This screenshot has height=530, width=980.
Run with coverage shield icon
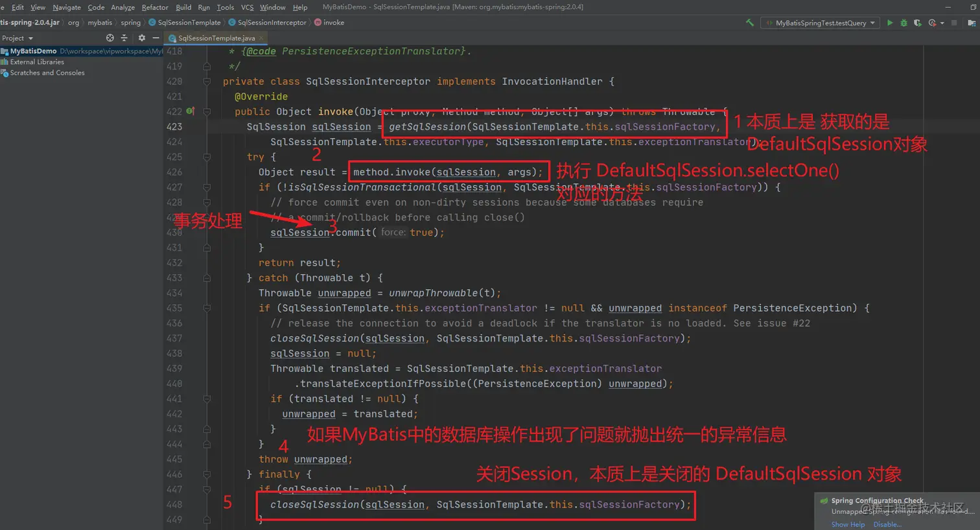(x=917, y=23)
